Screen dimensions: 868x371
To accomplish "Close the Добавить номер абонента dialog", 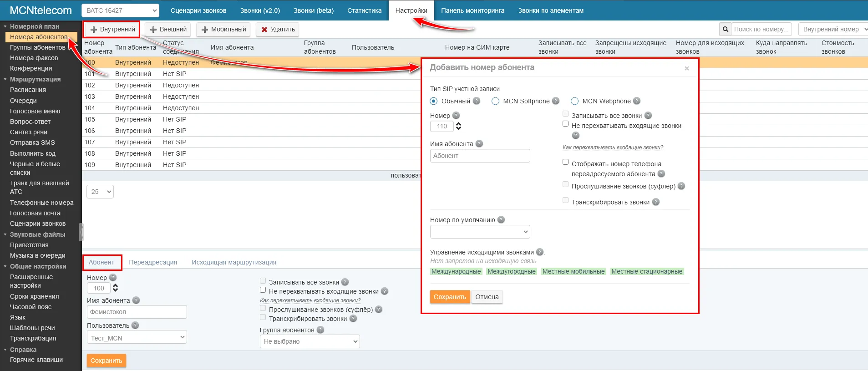I will pos(687,68).
